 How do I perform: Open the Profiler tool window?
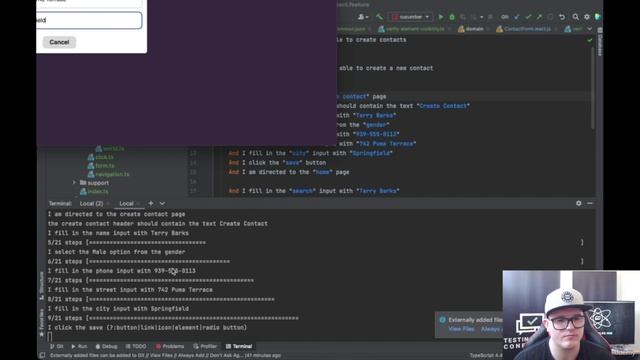205,346
